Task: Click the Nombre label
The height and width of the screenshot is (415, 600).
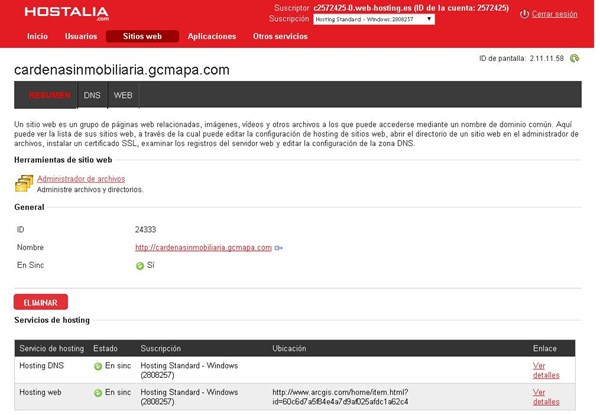Action: (x=30, y=247)
